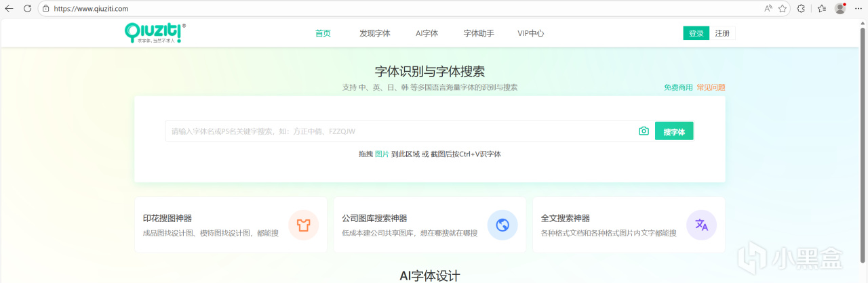Click the Qiuziti logo

point(155,33)
